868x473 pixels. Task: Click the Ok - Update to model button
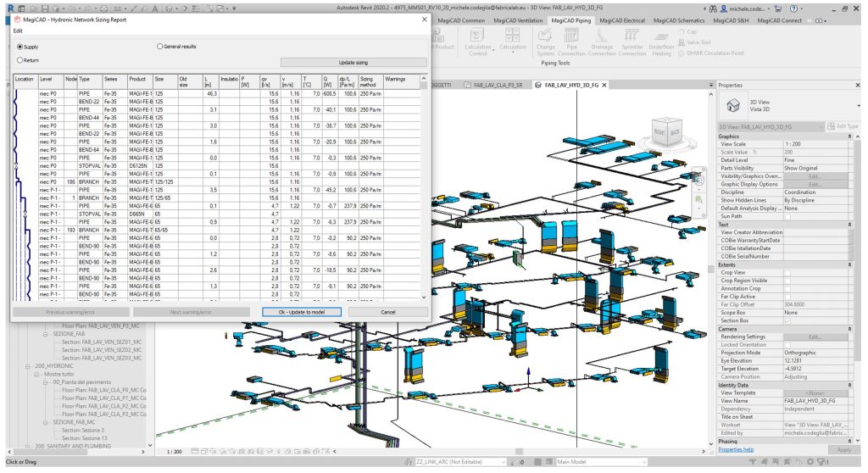coord(303,312)
